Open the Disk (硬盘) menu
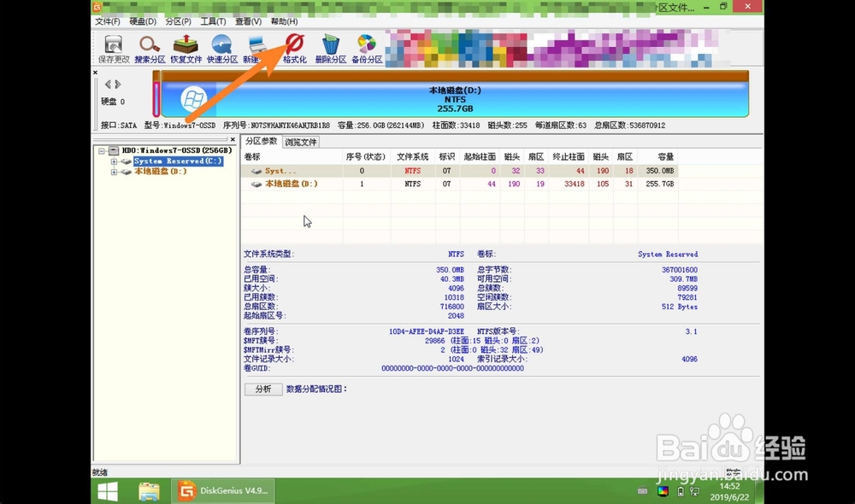Viewport: 855px width, 504px height. (143, 21)
